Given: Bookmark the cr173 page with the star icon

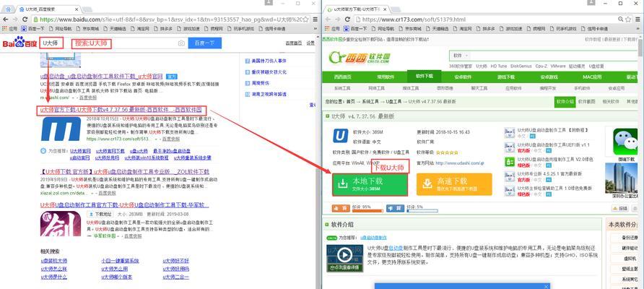Looking at the screenshot, I should pyautogui.click(x=628, y=20).
